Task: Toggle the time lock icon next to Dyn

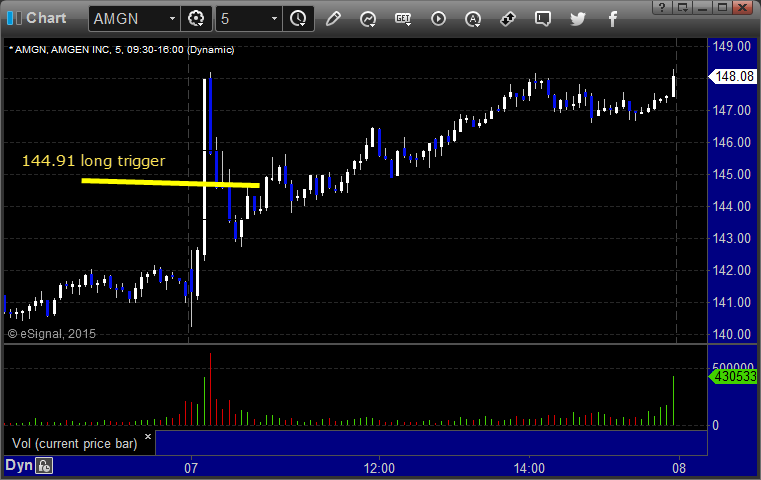Action: point(44,466)
